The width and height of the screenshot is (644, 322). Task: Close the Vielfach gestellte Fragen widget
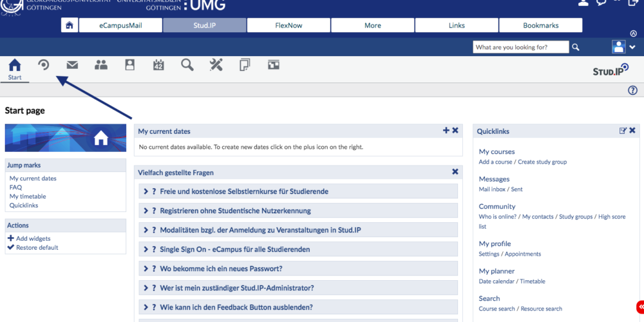(x=455, y=172)
